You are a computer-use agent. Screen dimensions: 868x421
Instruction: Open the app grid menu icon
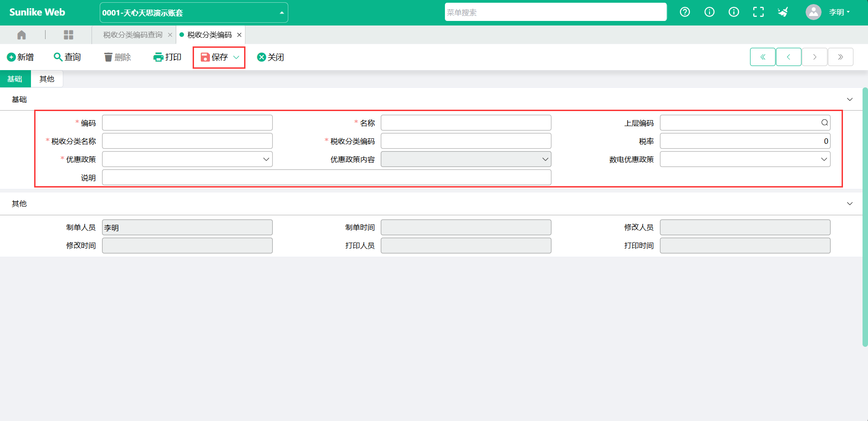68,35
